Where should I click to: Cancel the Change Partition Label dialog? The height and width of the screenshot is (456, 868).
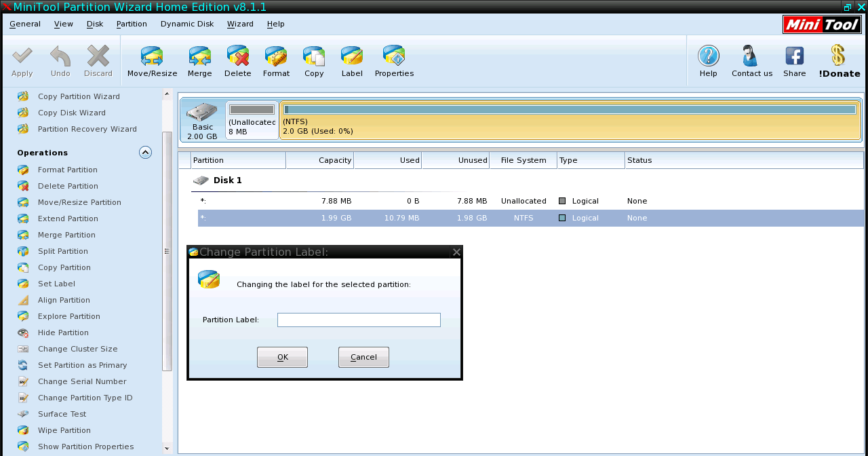click(363, 357)
